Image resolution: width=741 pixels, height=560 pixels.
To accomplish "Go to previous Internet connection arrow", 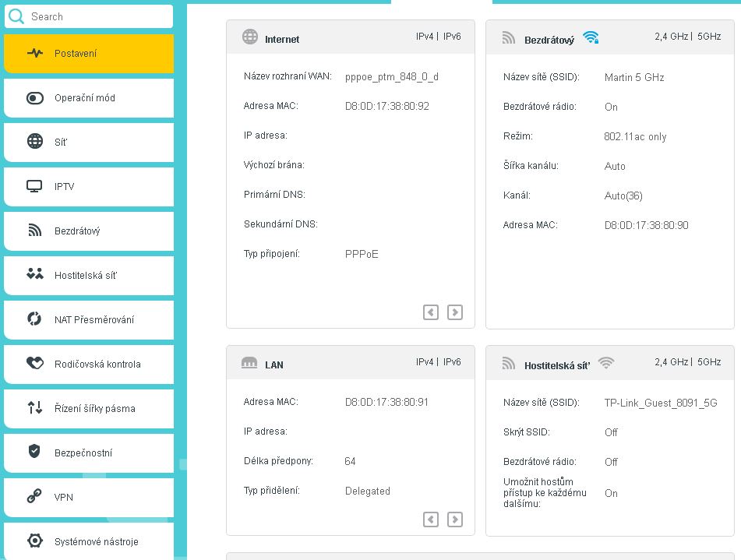I will tap(431, 312).
